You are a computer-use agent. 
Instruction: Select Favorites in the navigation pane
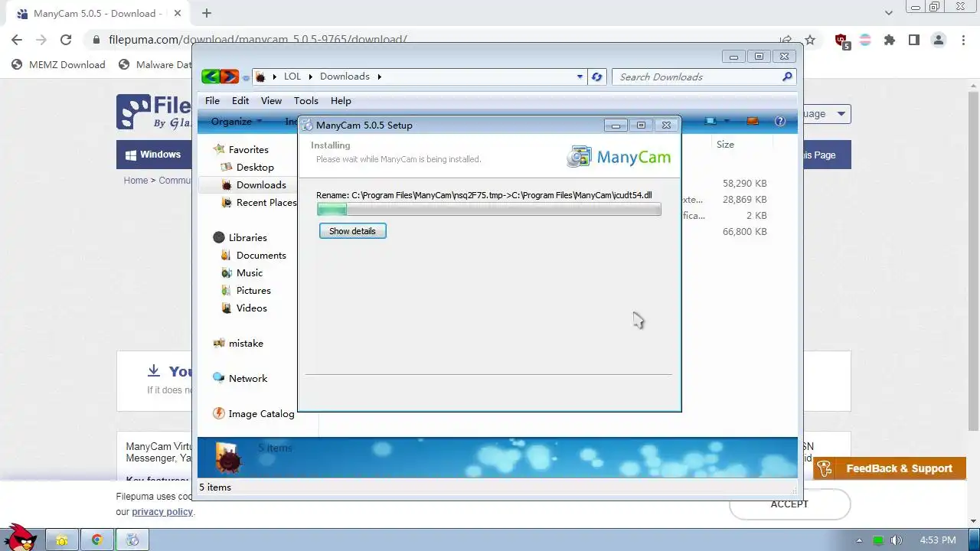(248, 149)
